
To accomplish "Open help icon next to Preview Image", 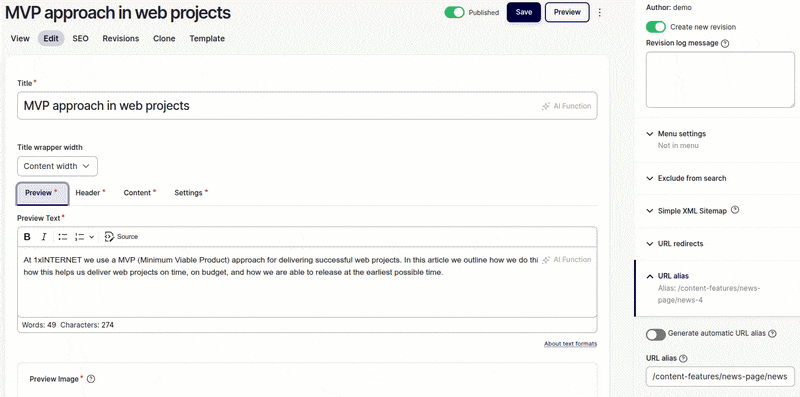I will point(91,379).
